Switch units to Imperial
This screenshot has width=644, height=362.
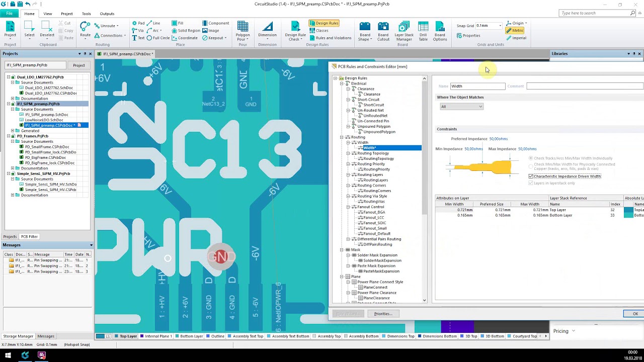click(x=516, y=38)
